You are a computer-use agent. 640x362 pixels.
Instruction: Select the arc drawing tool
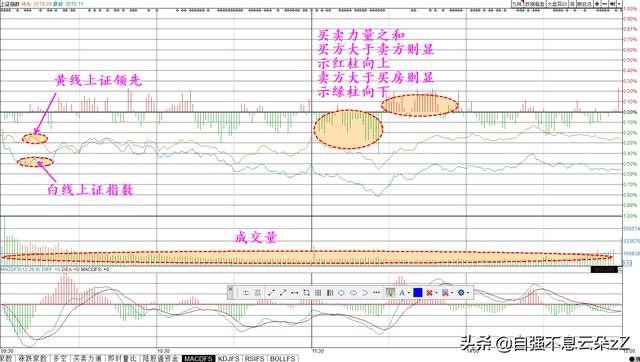pos(365,293)
